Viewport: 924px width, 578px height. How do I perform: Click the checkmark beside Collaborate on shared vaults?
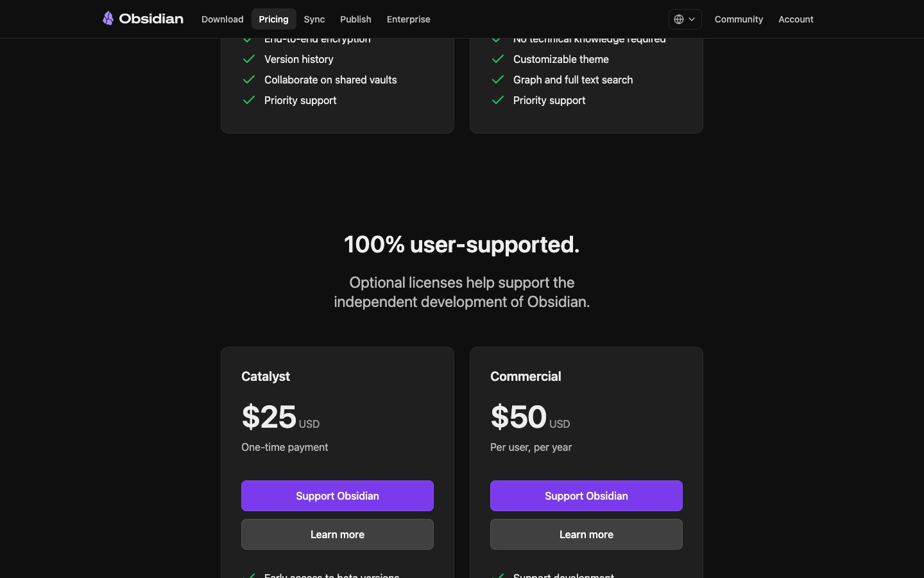[x=249, y=80]
